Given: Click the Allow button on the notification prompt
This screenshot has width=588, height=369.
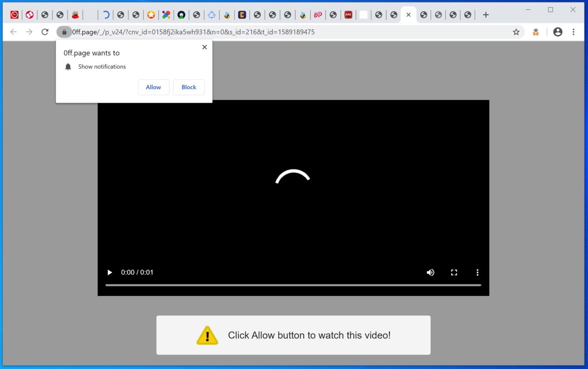Looking at the screenshot, I should tap(153, 87).
